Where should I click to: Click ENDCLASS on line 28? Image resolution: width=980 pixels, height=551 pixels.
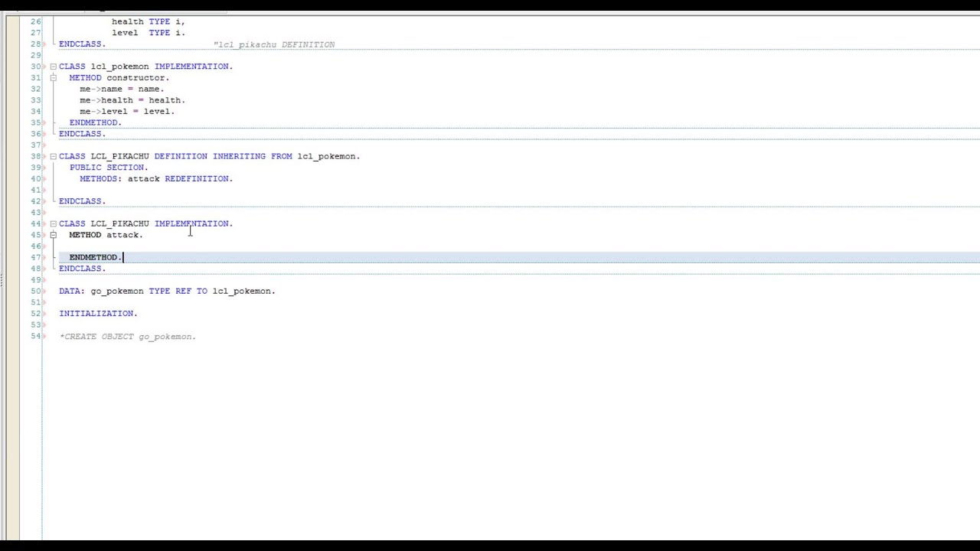click(x=82, y=44)
